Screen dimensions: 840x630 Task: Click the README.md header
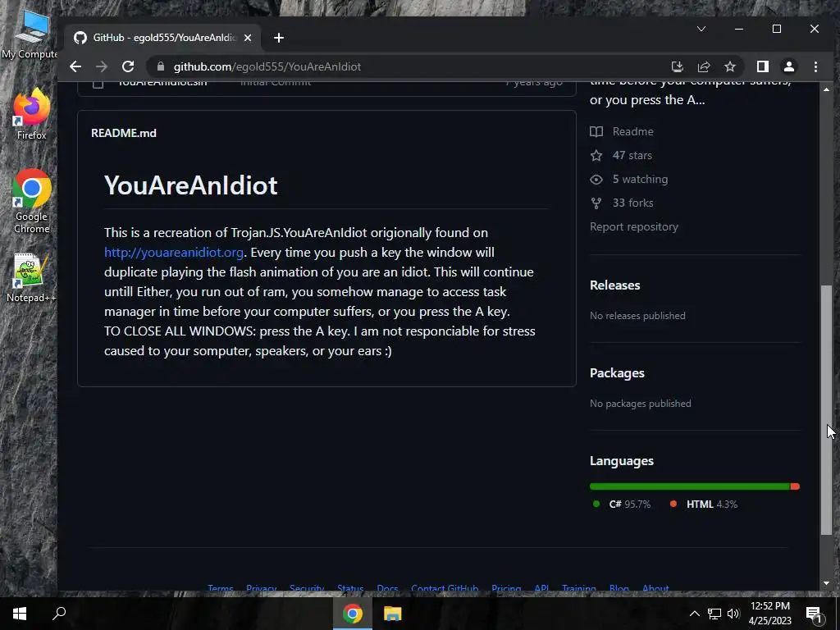coord(124,133)
